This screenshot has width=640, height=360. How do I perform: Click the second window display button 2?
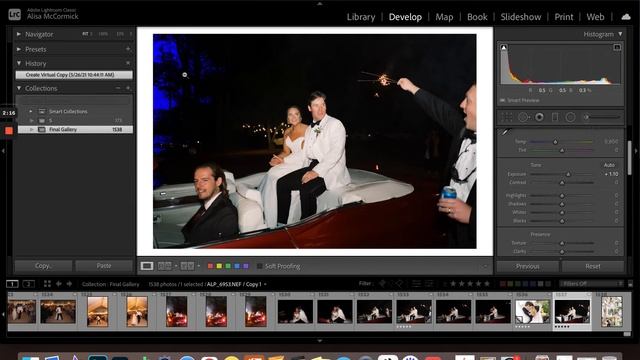pos(28,284)
